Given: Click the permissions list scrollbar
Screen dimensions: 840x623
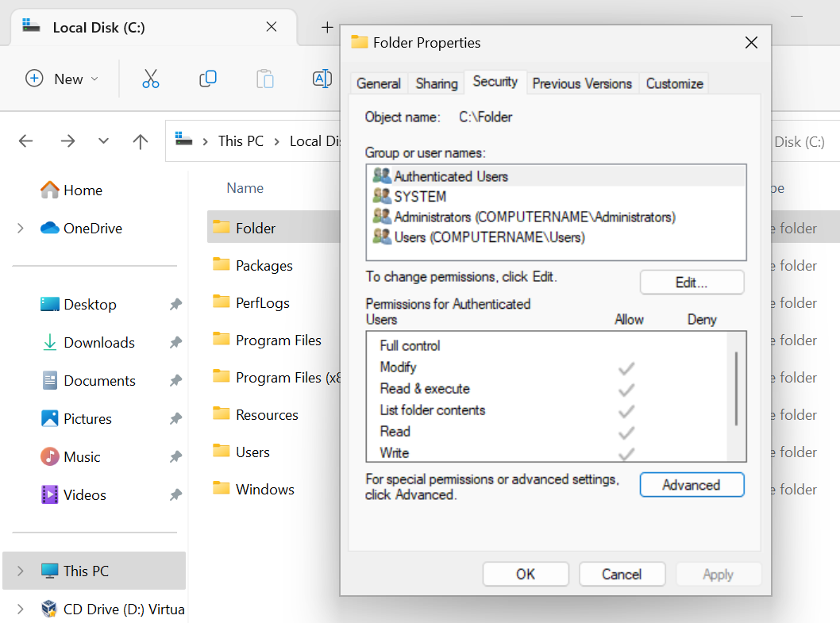Looking at the screenshot, I should [737, 389].
